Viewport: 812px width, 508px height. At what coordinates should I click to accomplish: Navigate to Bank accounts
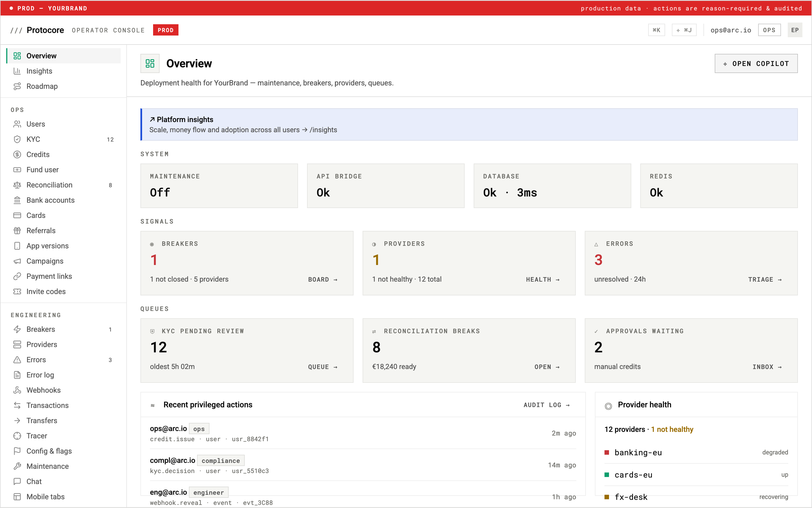(x=63, y=200)
